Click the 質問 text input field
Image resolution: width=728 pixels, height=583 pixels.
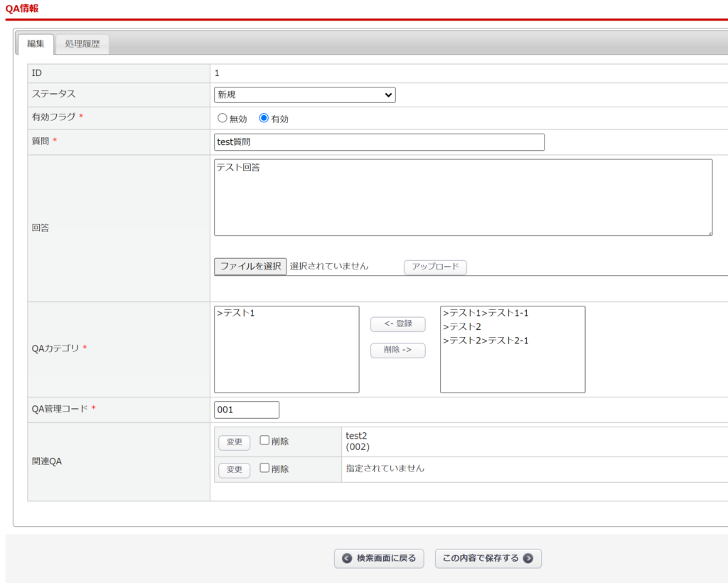pyautogui.click(x=379, y=142)
